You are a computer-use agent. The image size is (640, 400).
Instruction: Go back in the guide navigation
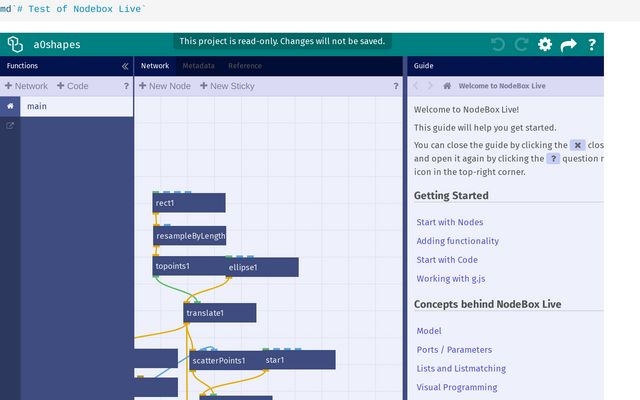click(417, 86)
